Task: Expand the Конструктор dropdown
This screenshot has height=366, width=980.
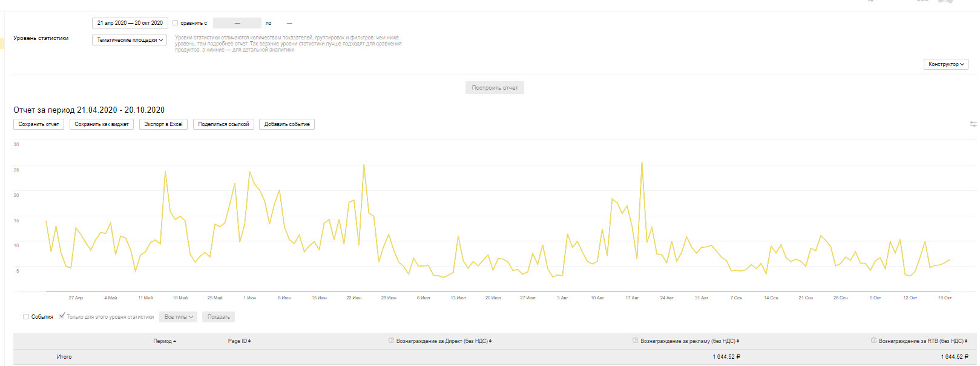Action: (946, 64)
